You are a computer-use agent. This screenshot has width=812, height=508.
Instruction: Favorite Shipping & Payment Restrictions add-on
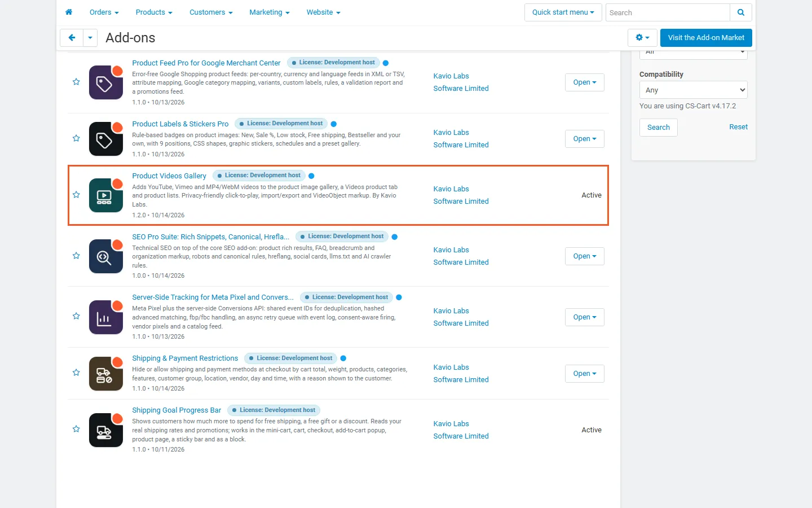click(76, 373)
